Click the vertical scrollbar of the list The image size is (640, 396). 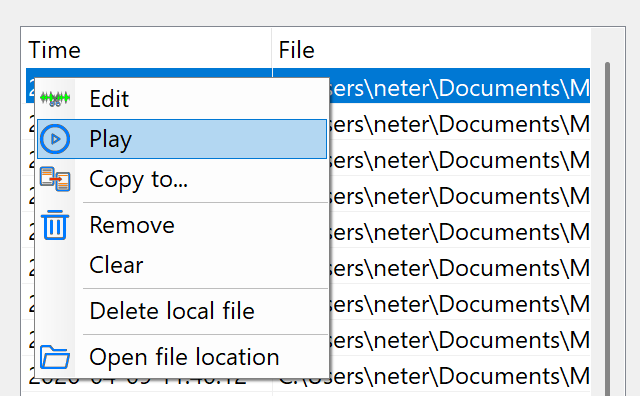(607, 229)
